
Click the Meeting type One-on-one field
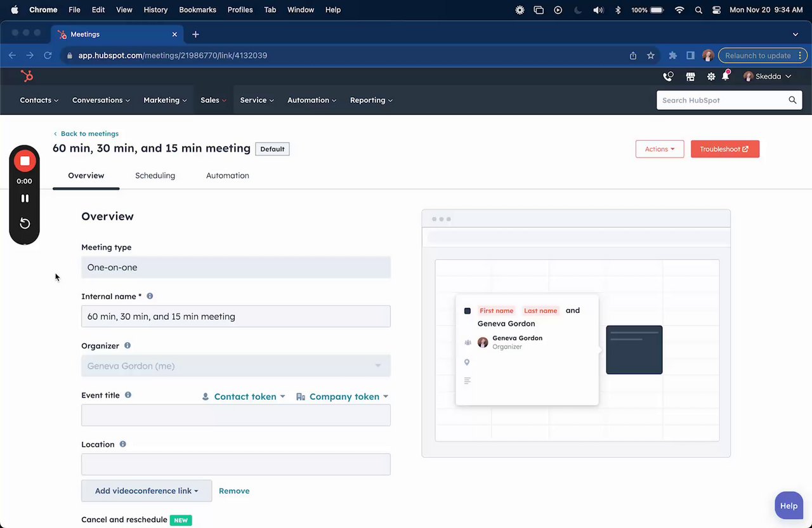[236, 267]
